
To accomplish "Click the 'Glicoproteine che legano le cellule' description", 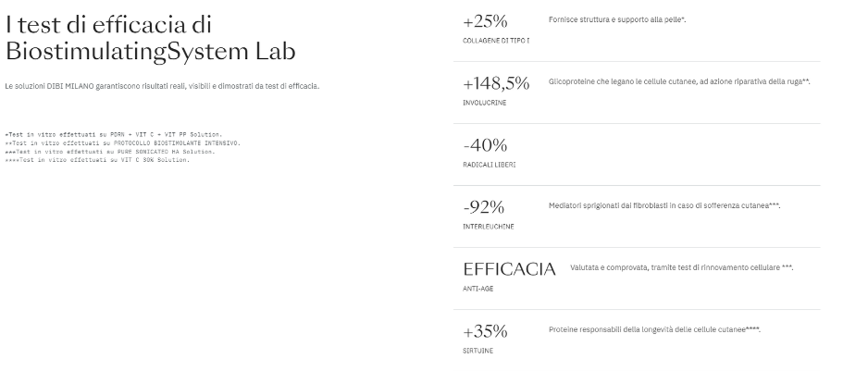I will coord(679,82).
